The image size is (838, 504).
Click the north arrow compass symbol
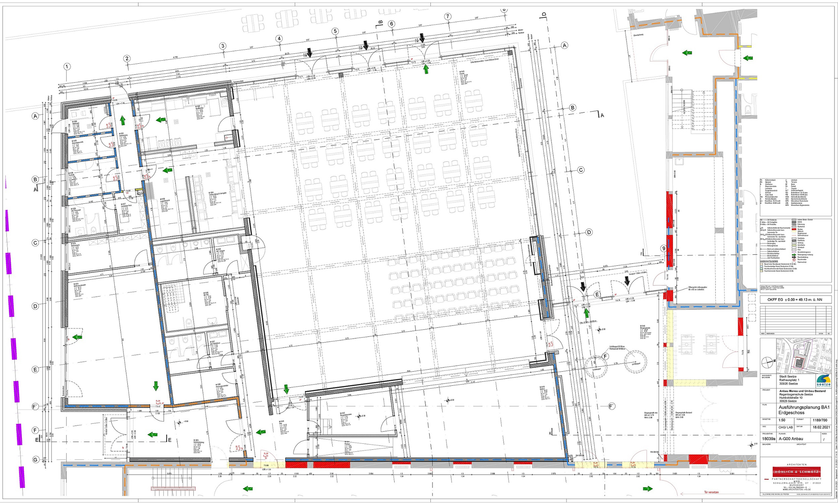[767, 362]
